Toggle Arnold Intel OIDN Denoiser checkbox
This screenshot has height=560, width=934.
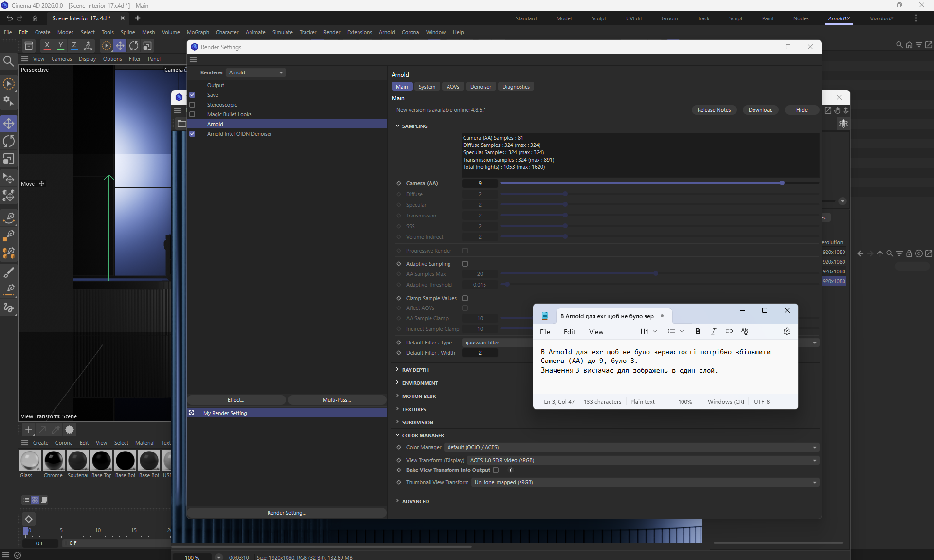click(192, 134)
